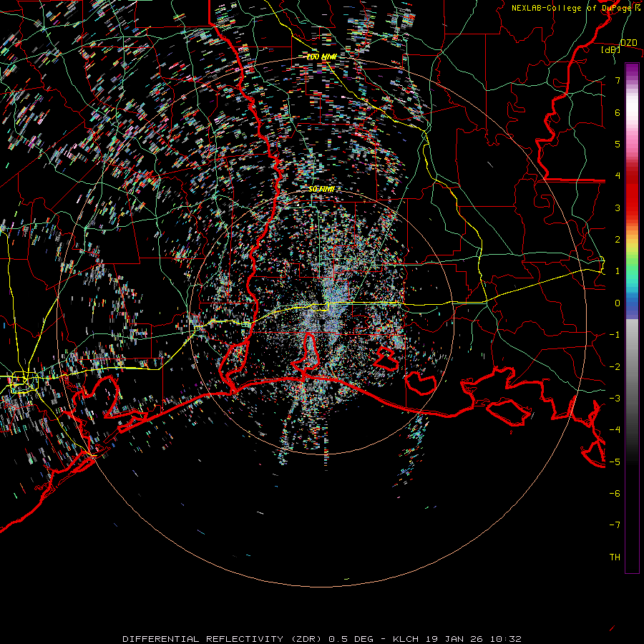Click the purple top of the color bar

(x=632, y=70)
